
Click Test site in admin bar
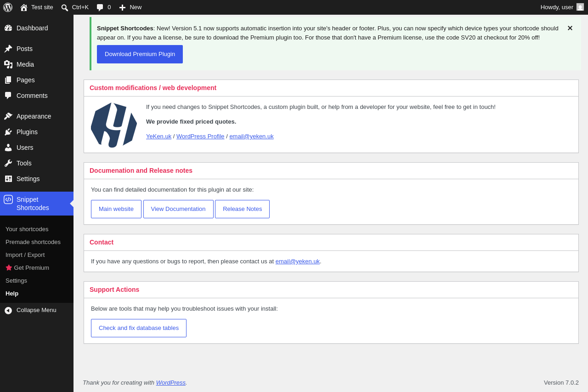pyautogui.click(x=42, y=7)
